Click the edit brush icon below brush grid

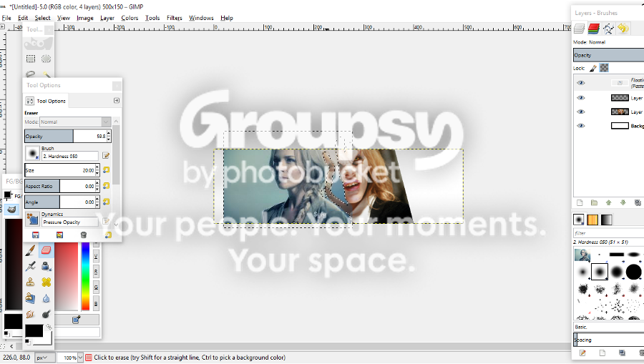click(582, 353)
